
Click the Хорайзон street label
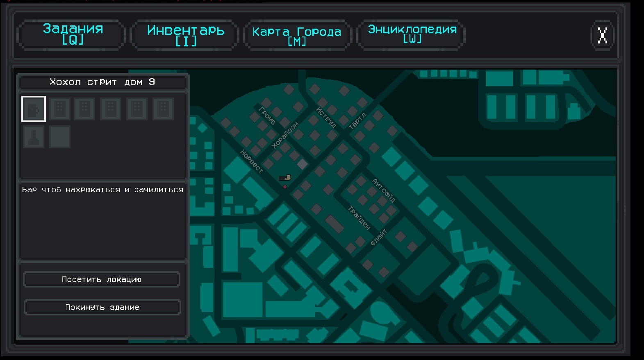285,135
